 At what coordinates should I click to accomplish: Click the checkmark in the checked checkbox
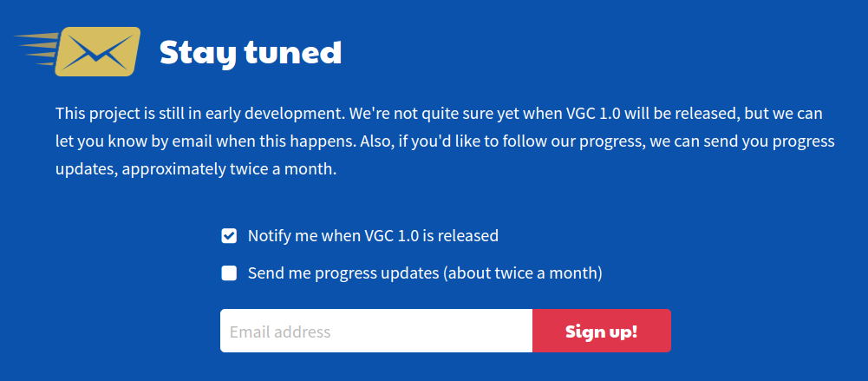[229, 236]
